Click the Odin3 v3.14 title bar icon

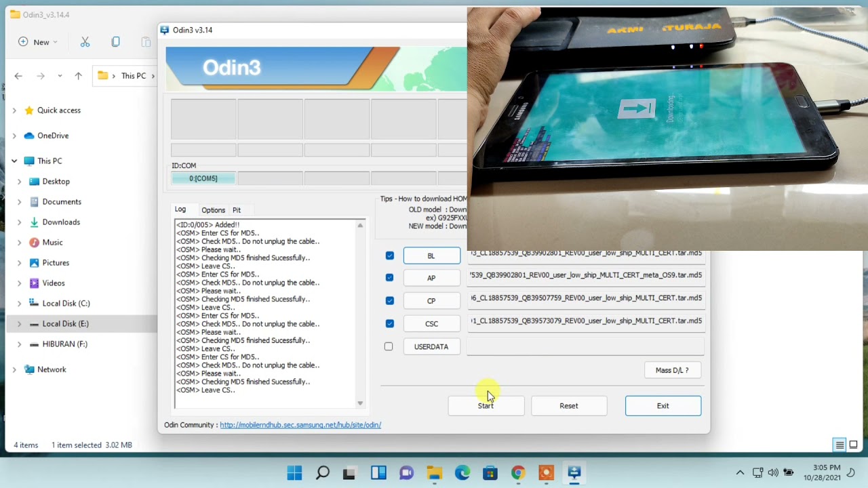[x=165, y=30]
